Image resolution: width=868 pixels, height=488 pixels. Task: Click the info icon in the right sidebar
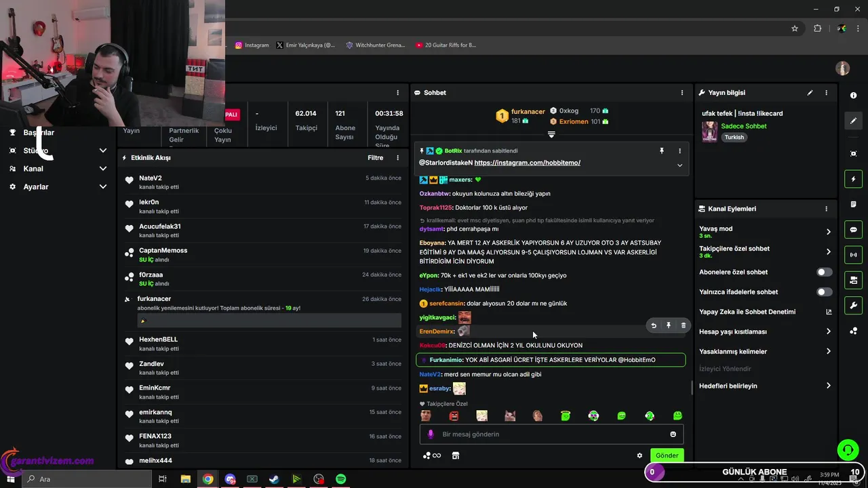click(853, 96)
